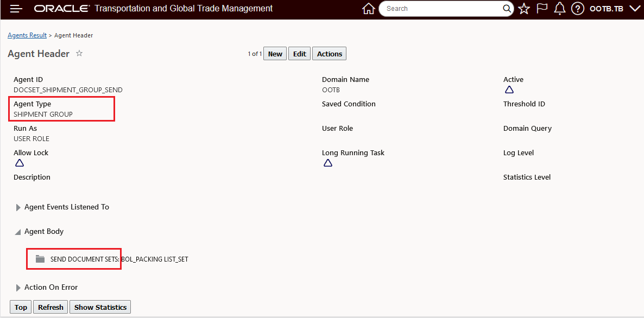Open the hamburger navigation menu
This screenshot has width=644, height=318.
coord(16,9)
